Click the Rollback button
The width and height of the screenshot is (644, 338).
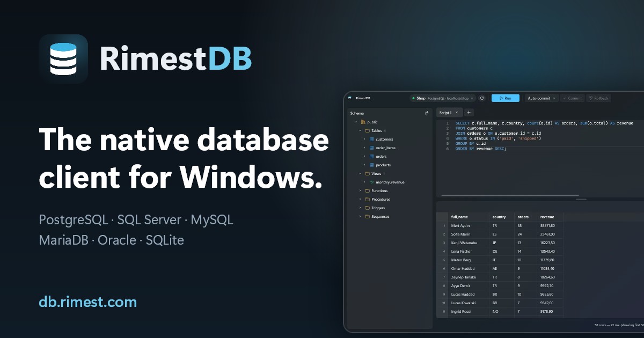click(598, 98)
